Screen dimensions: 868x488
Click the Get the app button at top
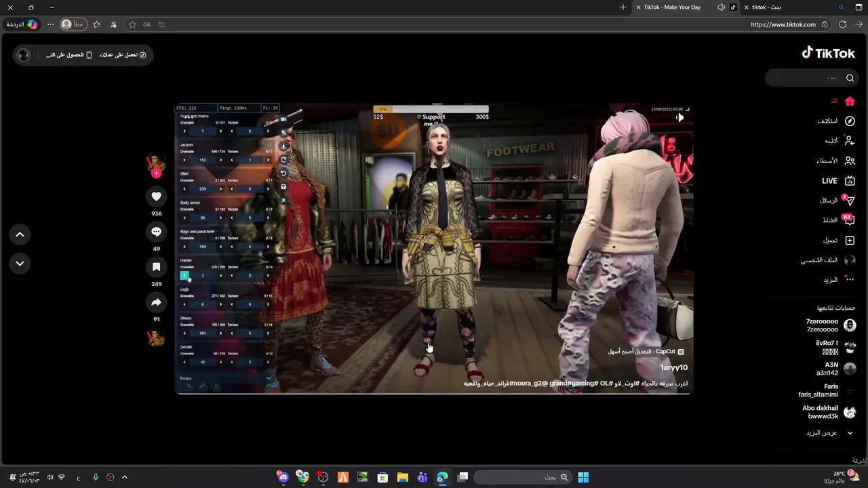(68, 55)
